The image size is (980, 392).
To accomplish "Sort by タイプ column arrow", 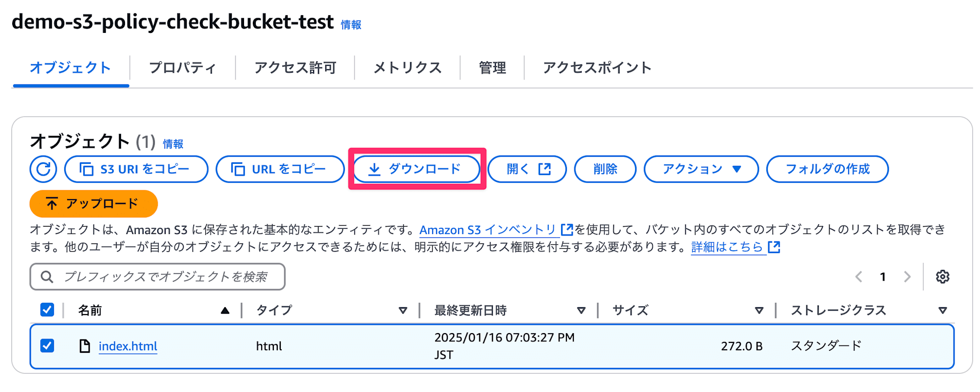I will pos(403,311).
